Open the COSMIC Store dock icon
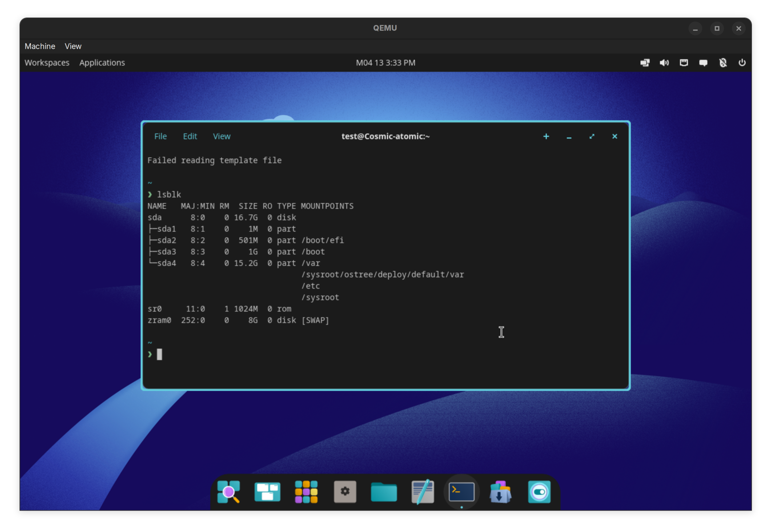Image resolution: width=771 pixels, height=532 pixels. [500, 492]
